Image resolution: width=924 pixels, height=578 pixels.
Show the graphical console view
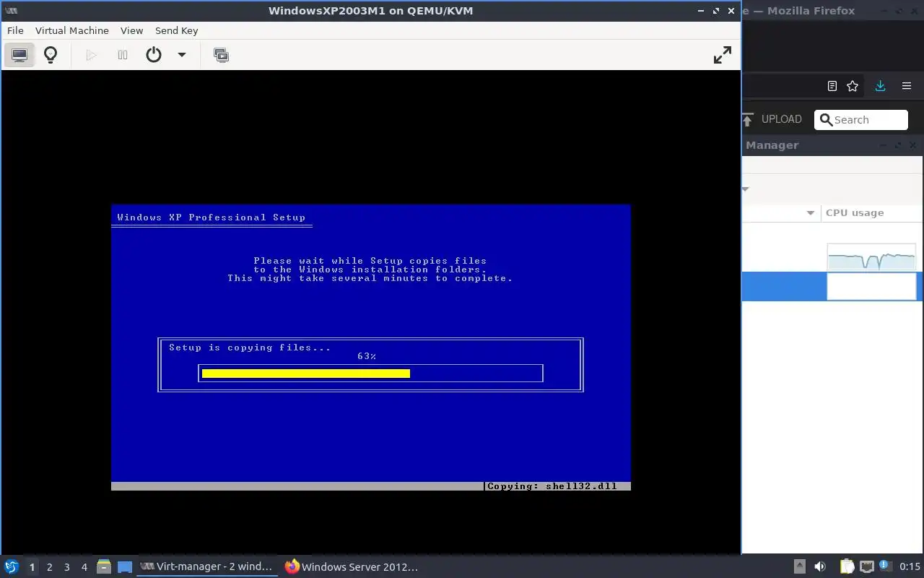pos(19,55)
